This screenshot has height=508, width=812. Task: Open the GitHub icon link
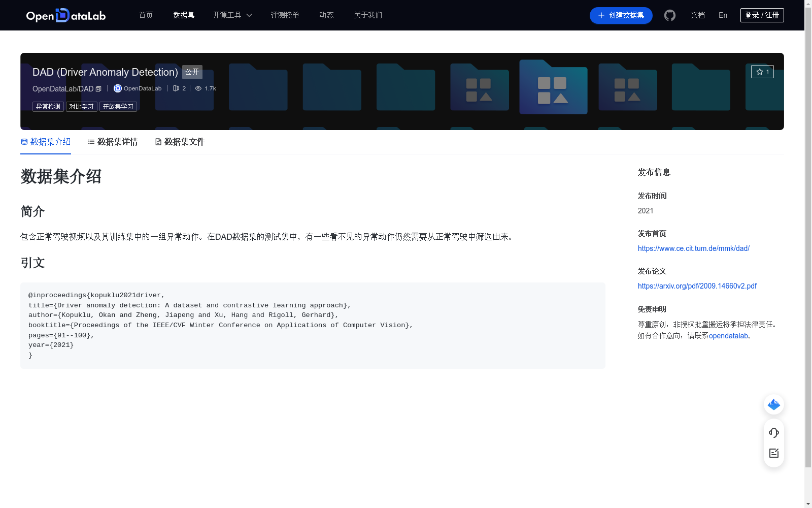coord(670,15)
